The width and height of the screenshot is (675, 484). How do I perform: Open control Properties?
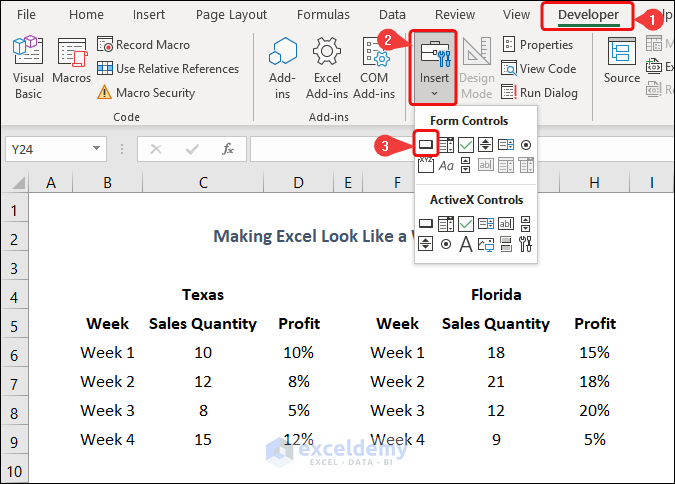pyautogui.click(x=538, y=44)
